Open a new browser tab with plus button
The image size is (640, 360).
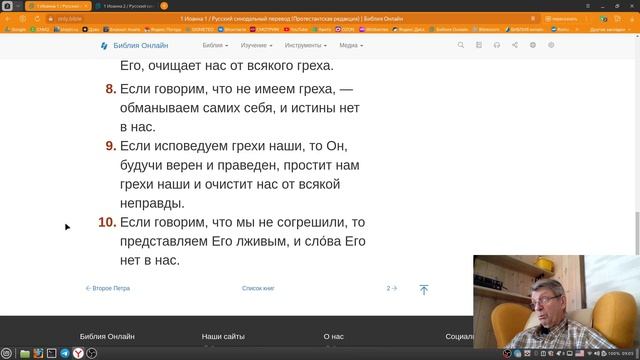coord(164,6)
